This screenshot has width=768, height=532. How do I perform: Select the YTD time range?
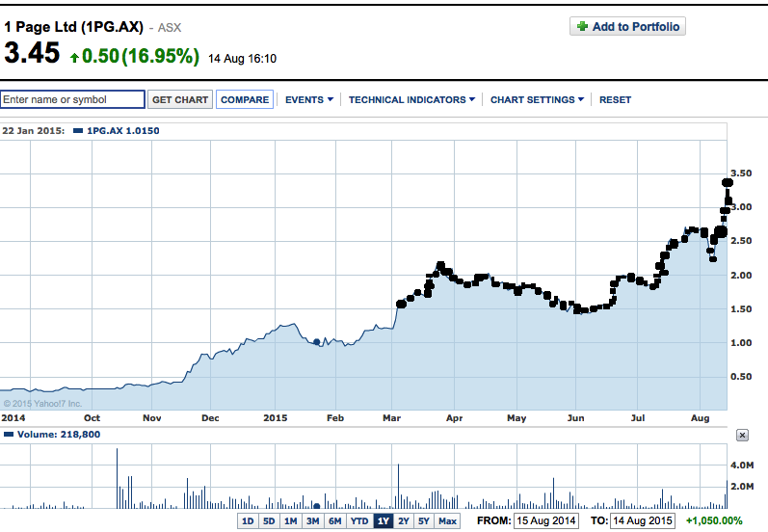[359, 520]
